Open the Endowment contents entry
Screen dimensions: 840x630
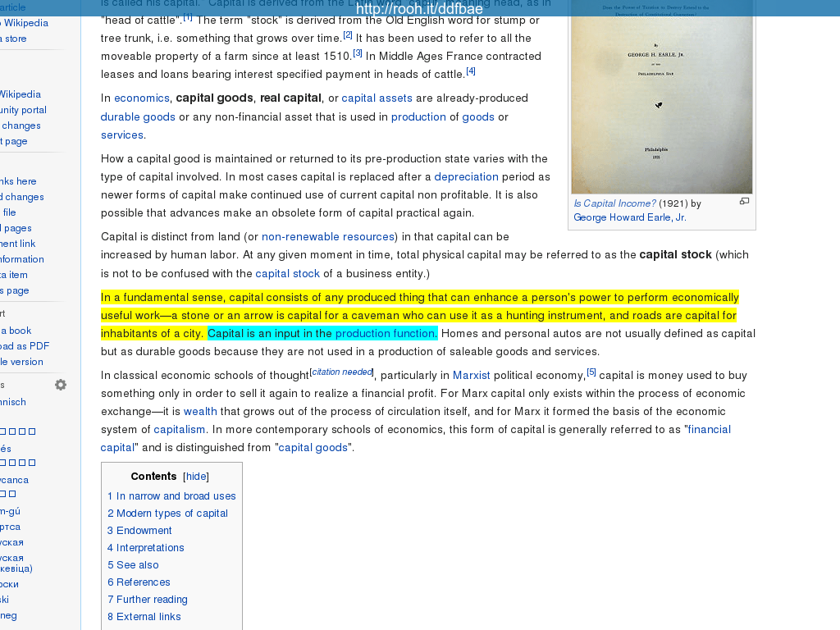(x=139, y=531)
